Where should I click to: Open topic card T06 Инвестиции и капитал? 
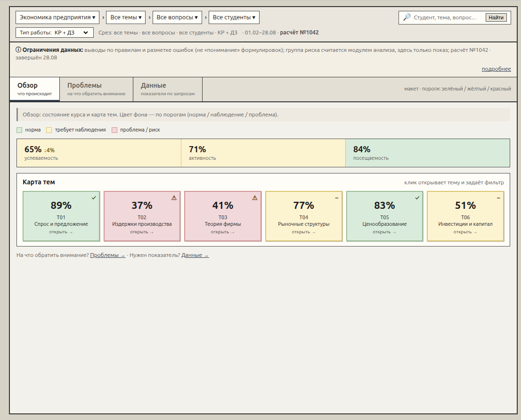(x=465, y=216)
